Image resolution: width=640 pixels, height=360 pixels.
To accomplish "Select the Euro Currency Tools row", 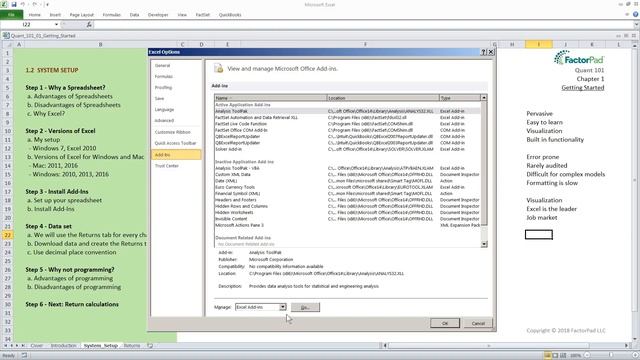I will click(347, 187).
